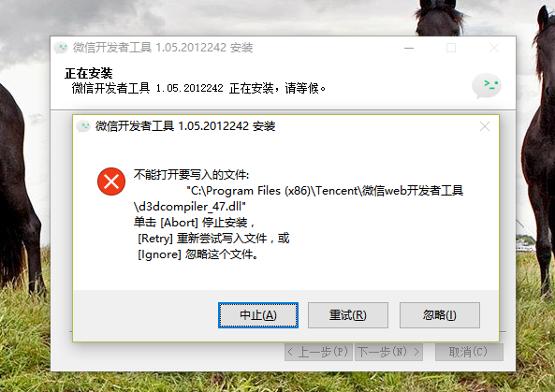Click the 正在安装 heading text

tap(89, 73)
